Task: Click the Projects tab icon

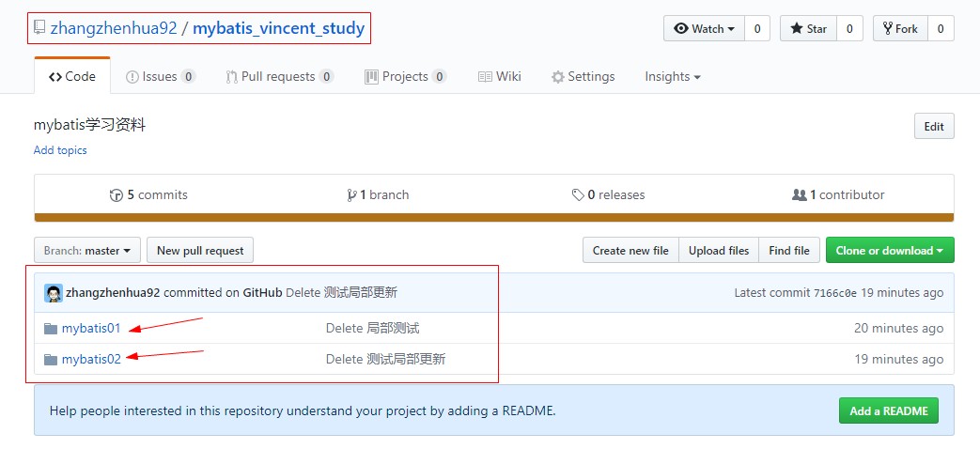Action: coord(371,76)
